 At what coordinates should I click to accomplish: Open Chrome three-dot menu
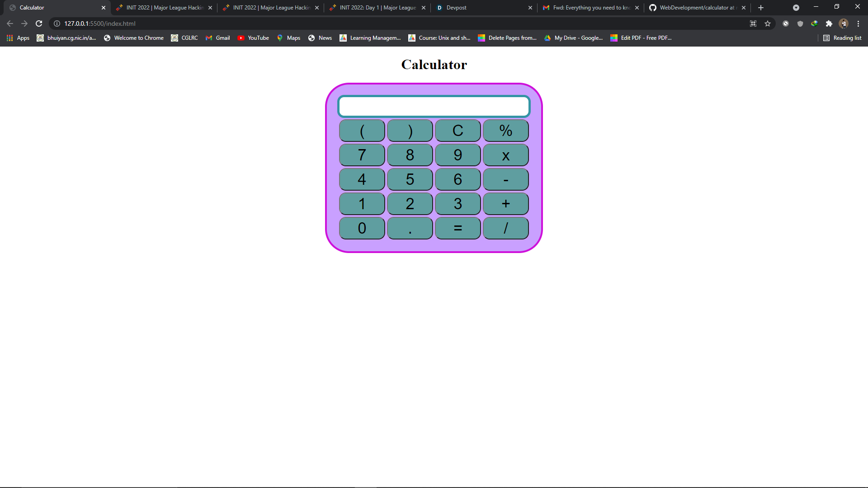(858, 23)
